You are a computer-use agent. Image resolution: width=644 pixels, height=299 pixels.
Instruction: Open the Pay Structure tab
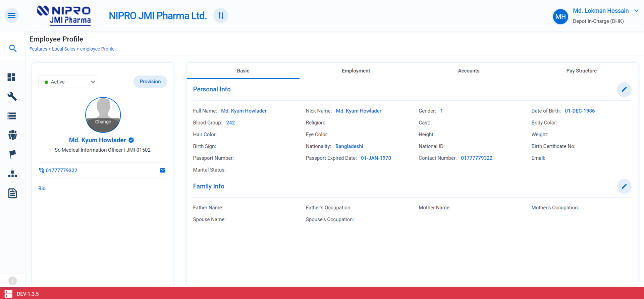click(x=581, y=71)
